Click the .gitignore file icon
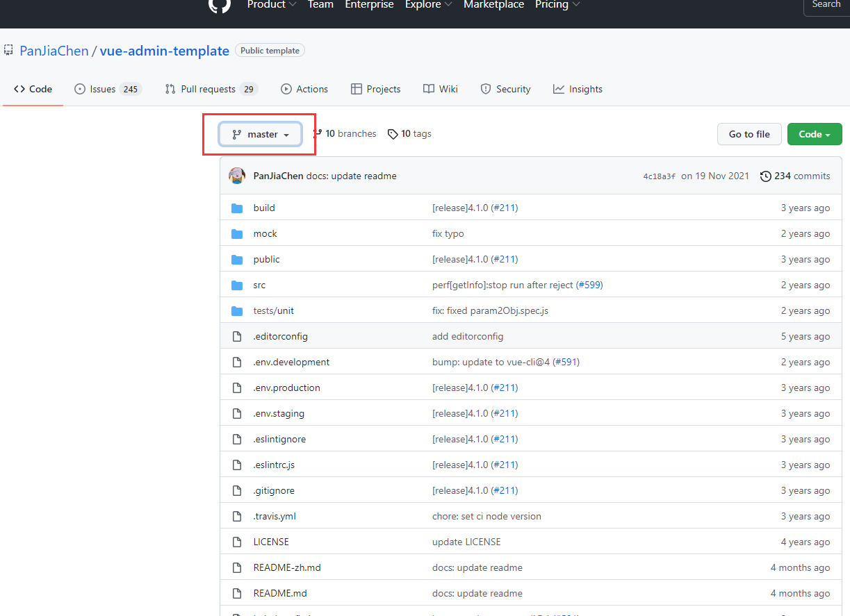 point(237,490)
